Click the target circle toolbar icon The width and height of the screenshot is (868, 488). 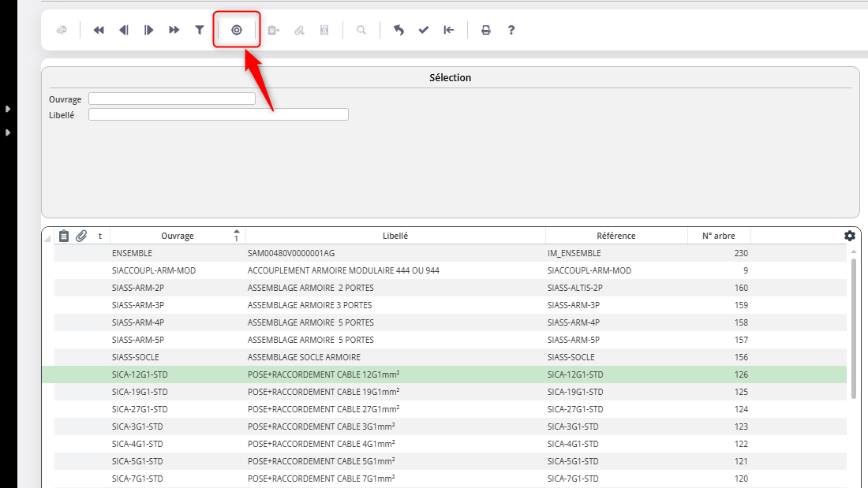pyautogui.click(x=237, y=30)
